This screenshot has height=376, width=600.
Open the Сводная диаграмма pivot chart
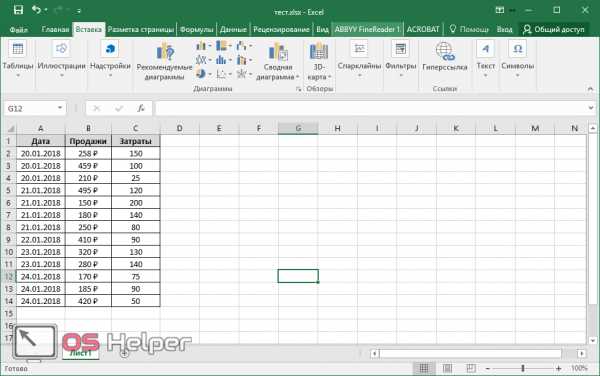[278, 61]
